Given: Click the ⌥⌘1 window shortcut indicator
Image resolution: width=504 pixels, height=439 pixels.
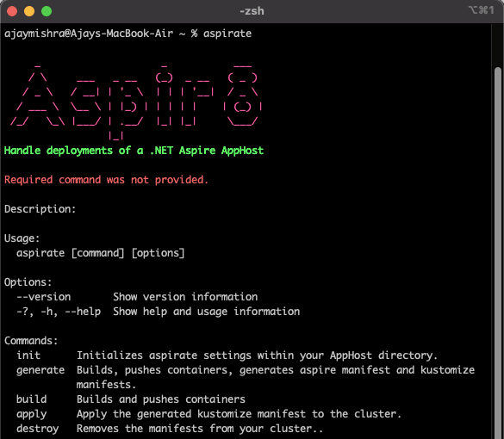Looking at the screenshot, I should pos(482,10).
